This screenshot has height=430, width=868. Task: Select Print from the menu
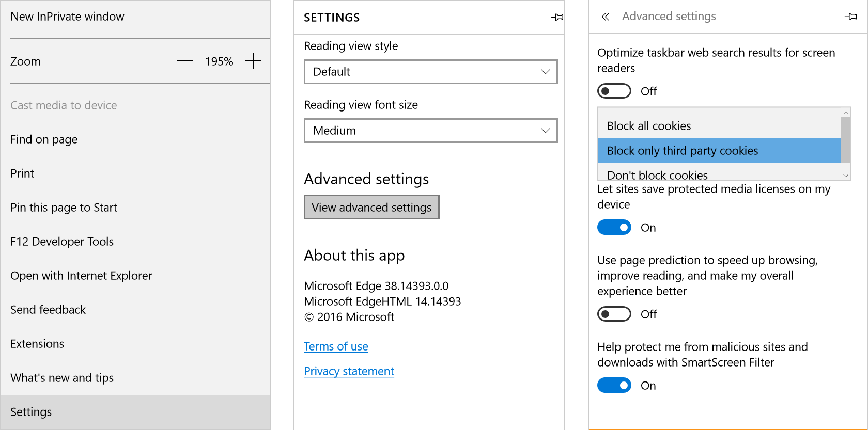click(x=135, y=173)
